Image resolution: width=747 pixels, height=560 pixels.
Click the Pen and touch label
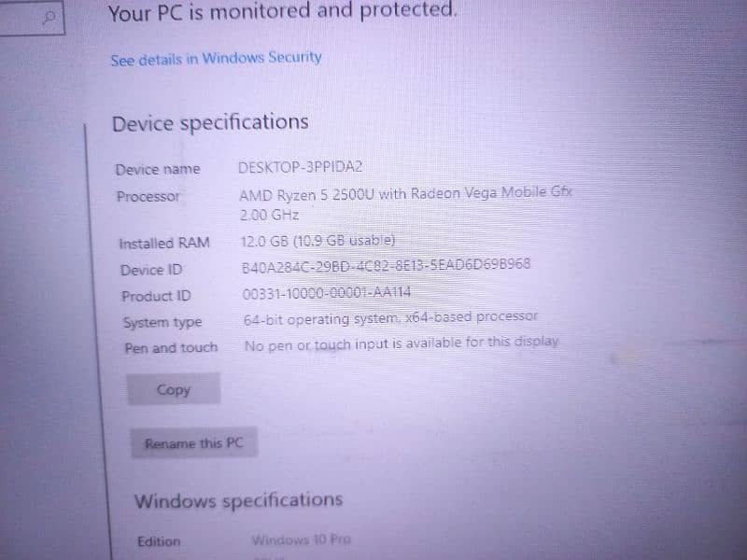coord(171,348)
